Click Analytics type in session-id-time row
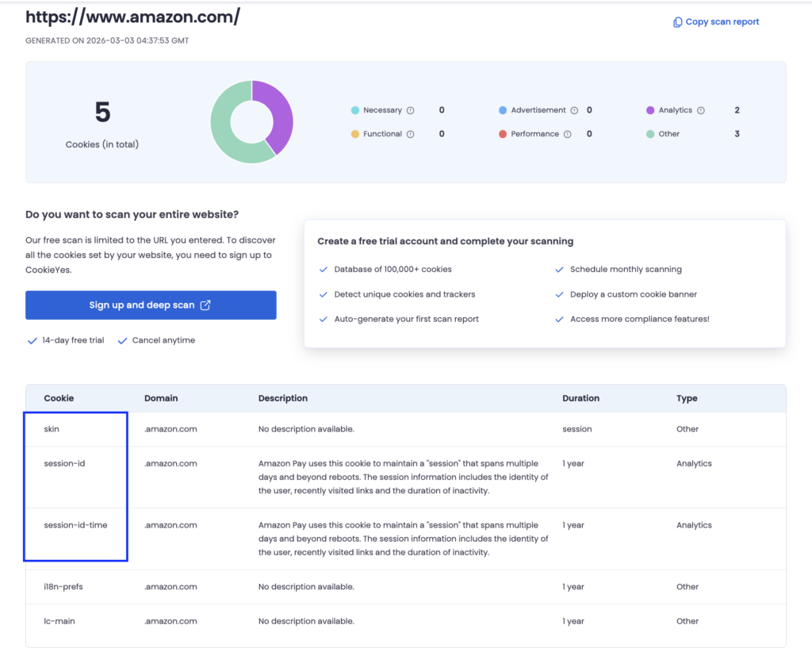 694,525
